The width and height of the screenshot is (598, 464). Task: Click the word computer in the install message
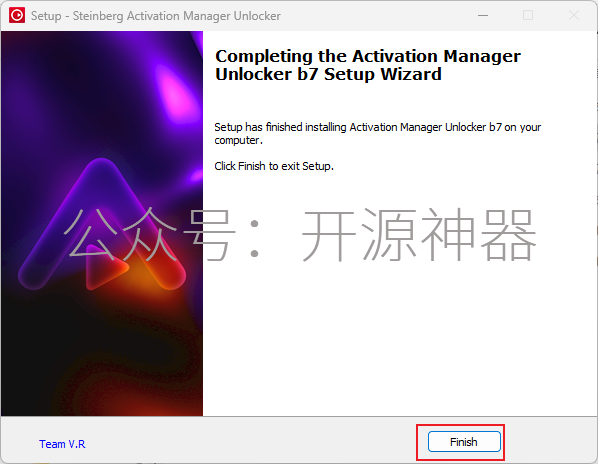pyautogui.click(x=237, y=140)
